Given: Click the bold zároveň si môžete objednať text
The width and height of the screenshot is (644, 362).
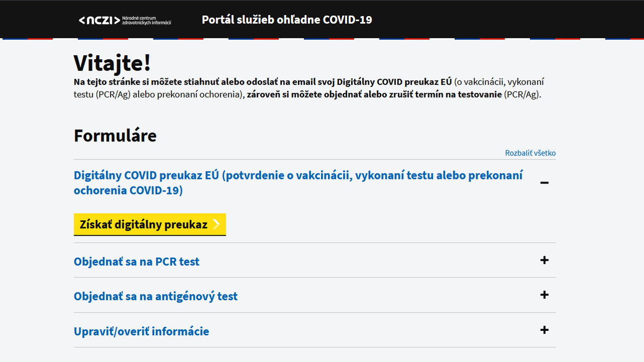Looking at the screenshot, I should coord(299,94).
